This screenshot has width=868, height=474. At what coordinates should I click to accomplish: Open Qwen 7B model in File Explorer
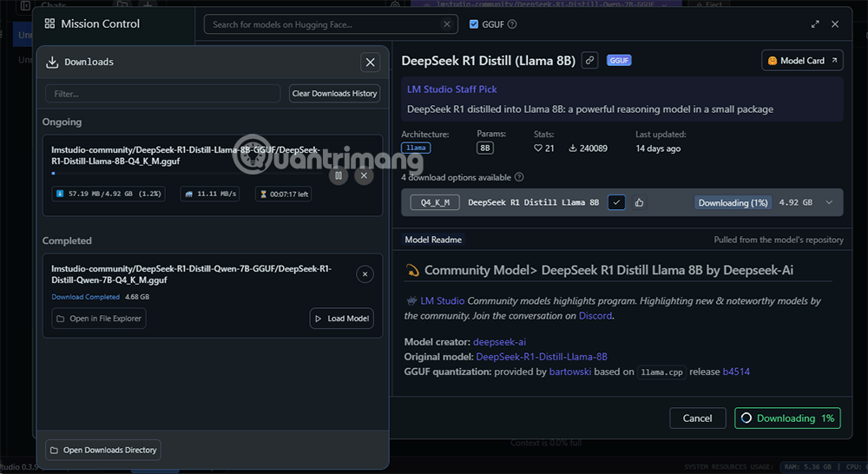pos(99,319)
